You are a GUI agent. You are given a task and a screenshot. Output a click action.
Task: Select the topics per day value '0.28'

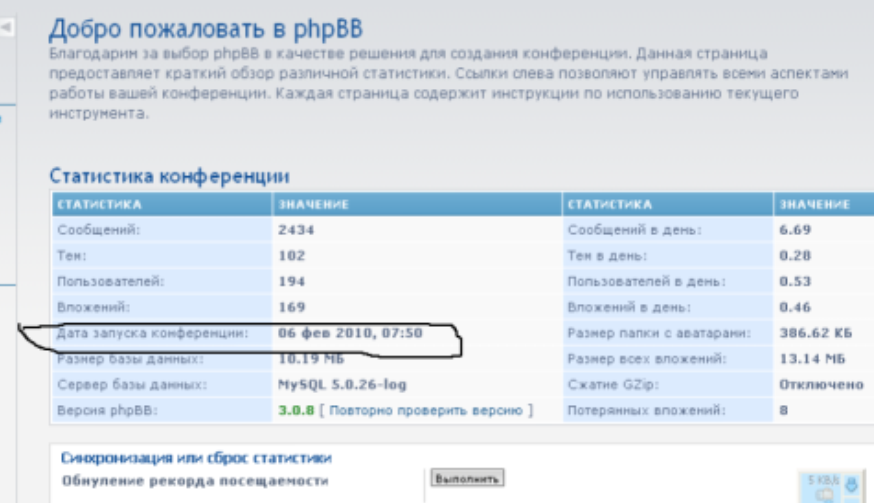(x=795, y=255)
